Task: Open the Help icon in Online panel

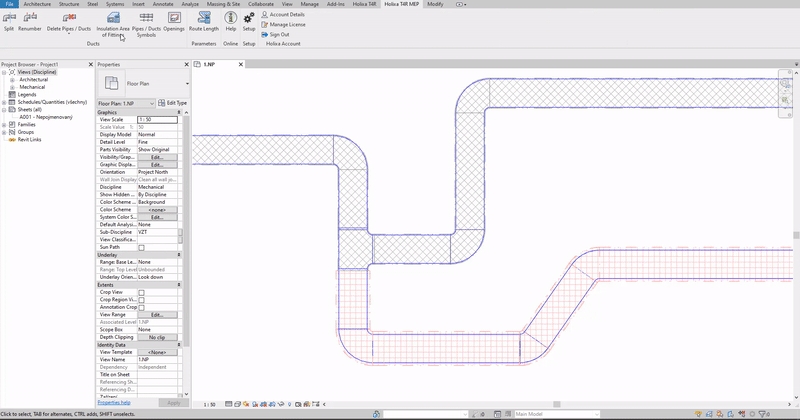Action: (230, 18)
